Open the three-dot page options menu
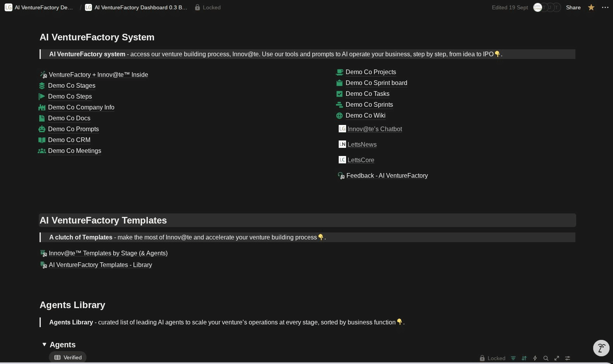 (x=605, y=7)
